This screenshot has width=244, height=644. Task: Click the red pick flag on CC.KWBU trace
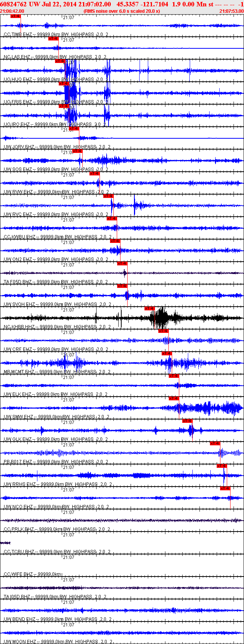pyautogui.click(x=112, y=219)
